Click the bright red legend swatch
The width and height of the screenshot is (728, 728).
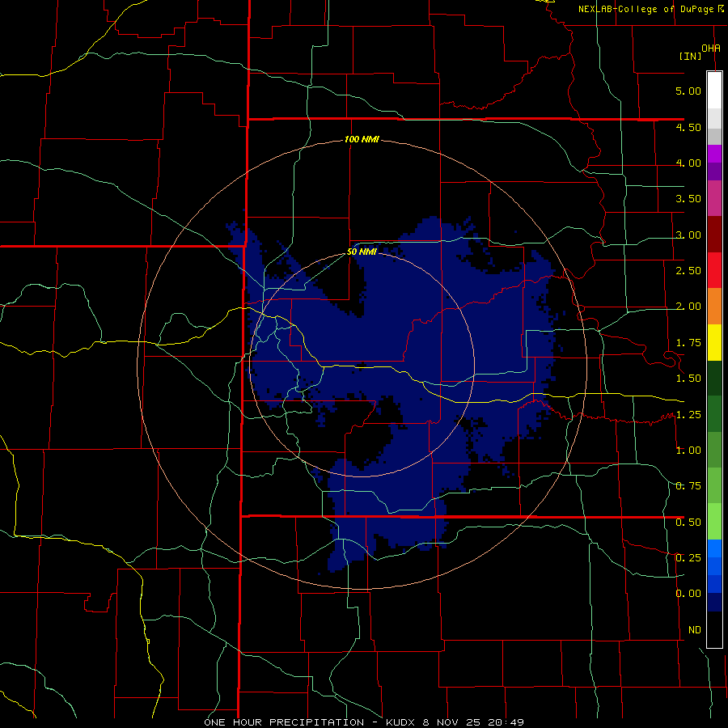point(714,270)
